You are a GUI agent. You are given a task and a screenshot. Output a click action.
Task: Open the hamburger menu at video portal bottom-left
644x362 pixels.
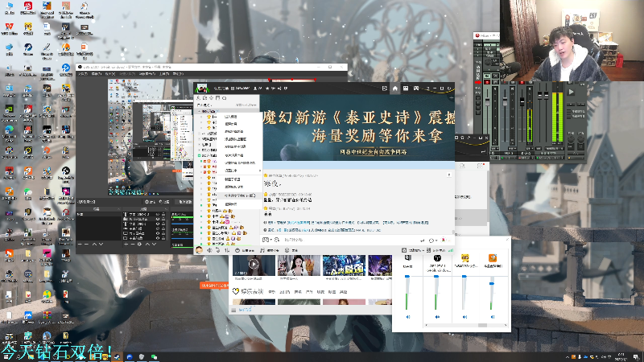233,310
